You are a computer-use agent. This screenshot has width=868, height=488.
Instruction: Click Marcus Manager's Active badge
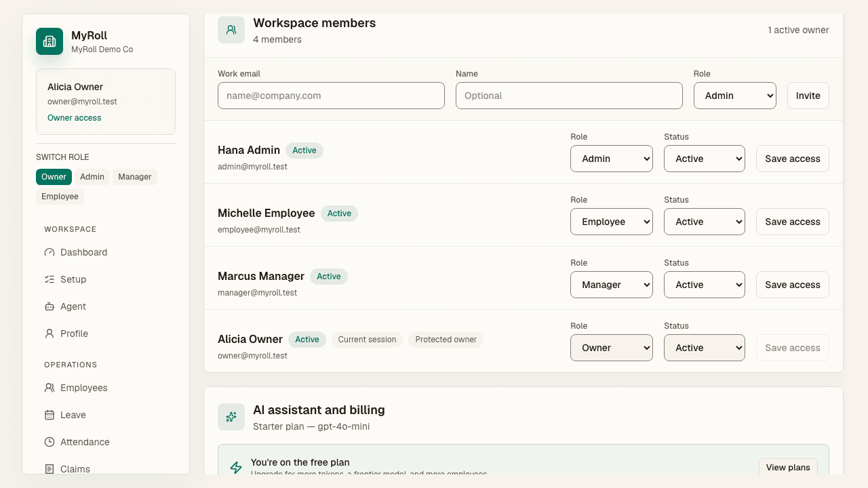tap(329, 277)
